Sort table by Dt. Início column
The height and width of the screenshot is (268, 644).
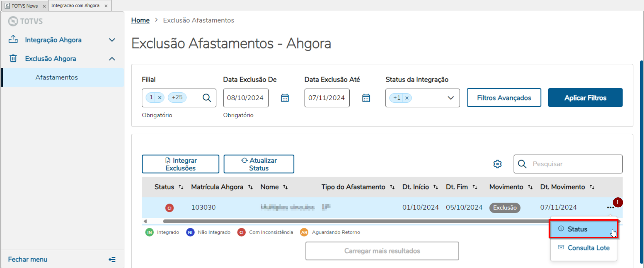tap(435, 187)
